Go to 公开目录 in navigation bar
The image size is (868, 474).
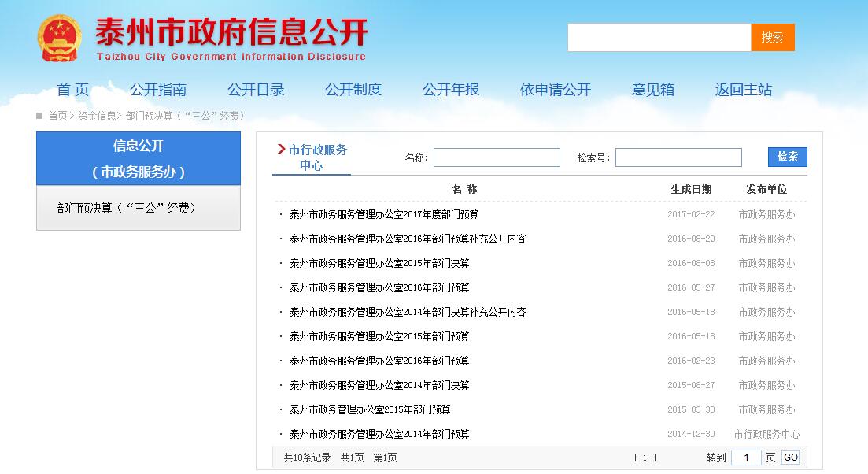pyautogui.click(x=256, y=90)
